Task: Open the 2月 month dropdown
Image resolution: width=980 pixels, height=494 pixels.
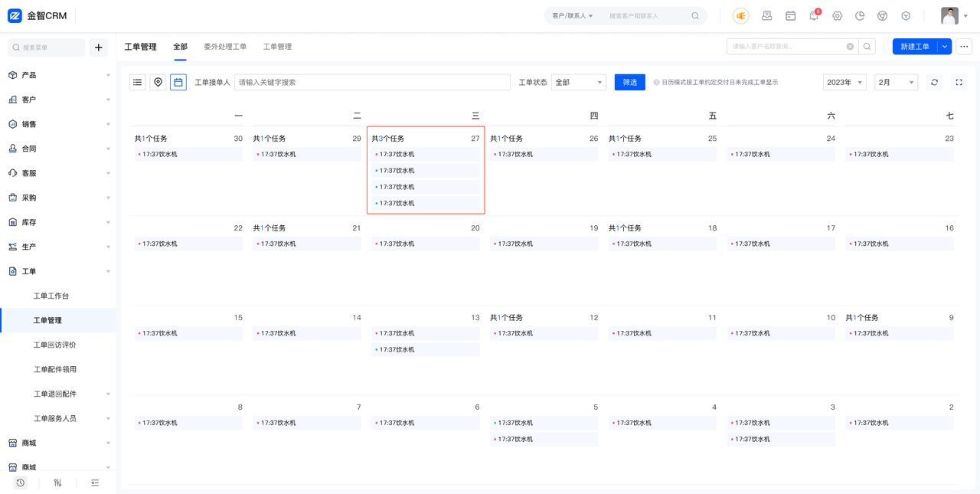Action: point(896,82)
